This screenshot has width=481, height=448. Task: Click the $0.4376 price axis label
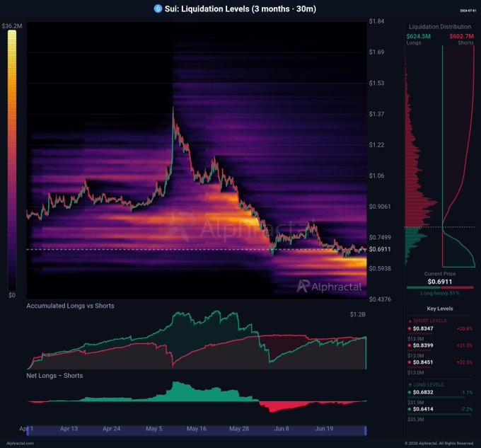pyautogui.click(x=380, y=299)
